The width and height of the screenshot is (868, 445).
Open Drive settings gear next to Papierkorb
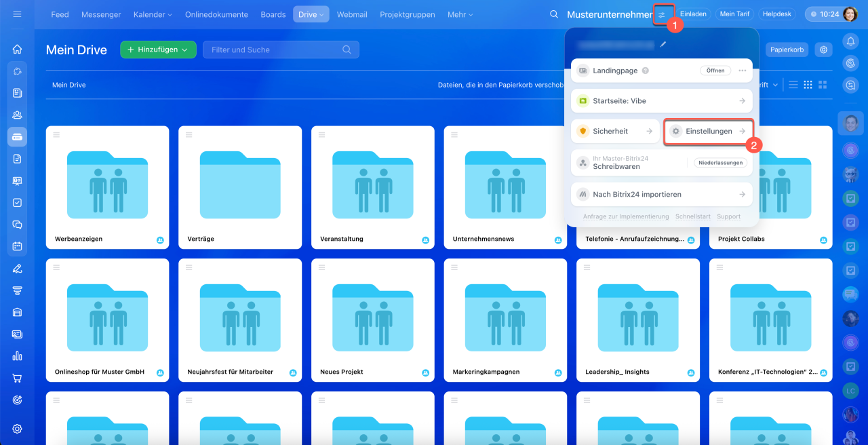click(824, 50)
